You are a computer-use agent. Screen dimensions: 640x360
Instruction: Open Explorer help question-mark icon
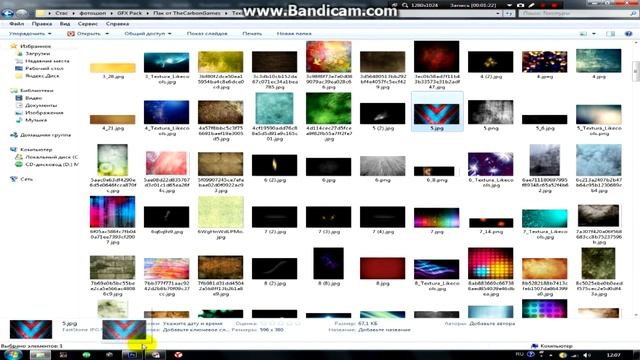[629, 33]
